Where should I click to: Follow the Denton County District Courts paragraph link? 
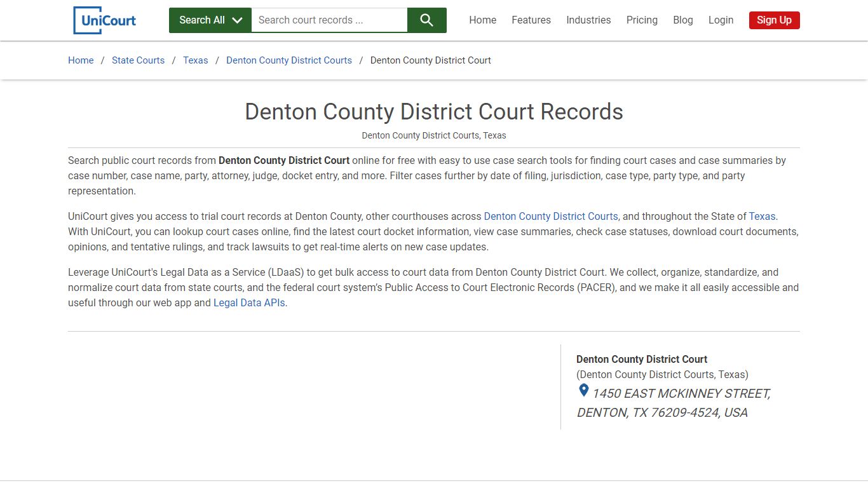pos(551,217)
